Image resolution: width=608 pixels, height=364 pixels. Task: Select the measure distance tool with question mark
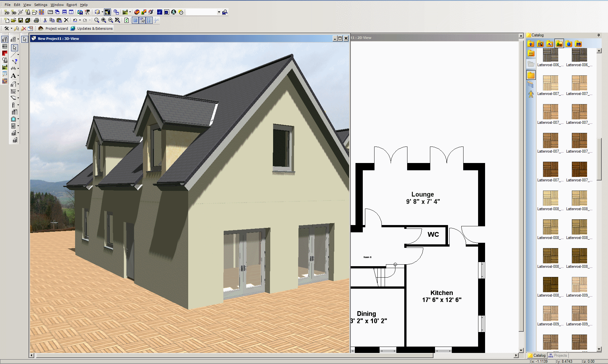(x=14, y=61)
